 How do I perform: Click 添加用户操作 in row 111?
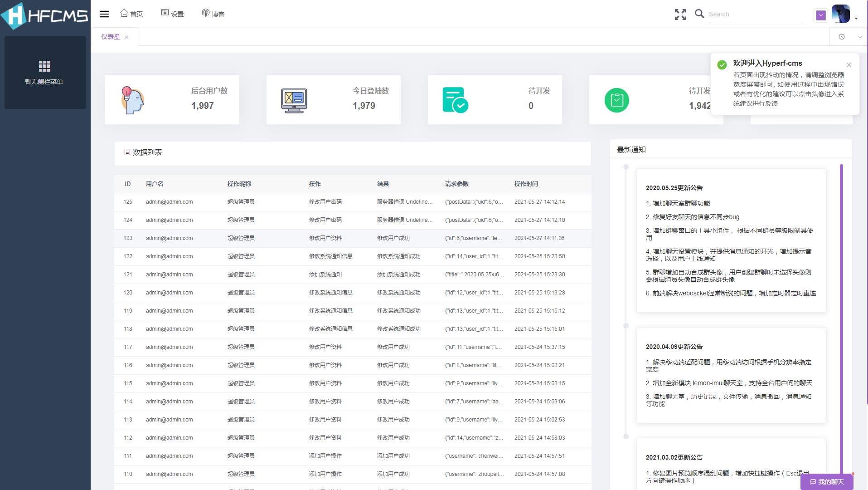[x=325, y=456]
